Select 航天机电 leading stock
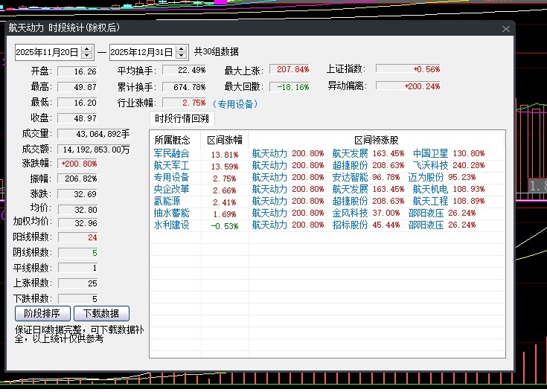 coord(430,189)
